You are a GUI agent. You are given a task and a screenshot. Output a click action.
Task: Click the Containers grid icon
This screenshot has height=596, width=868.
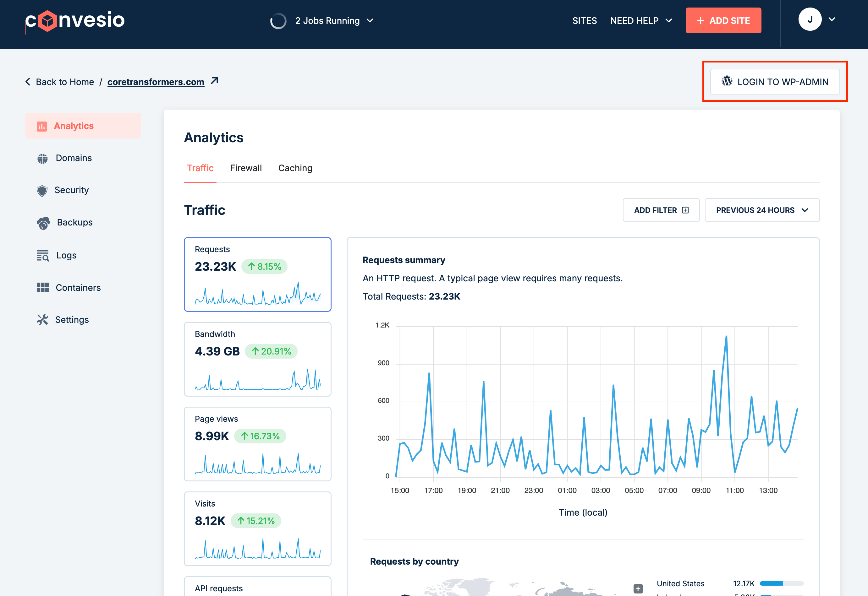[43, 288]
